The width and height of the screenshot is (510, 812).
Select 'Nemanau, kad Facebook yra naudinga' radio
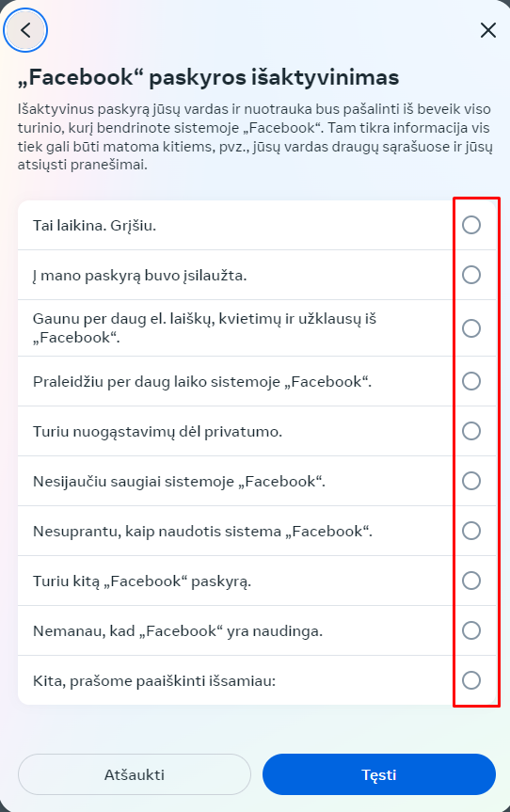(471, 630)
